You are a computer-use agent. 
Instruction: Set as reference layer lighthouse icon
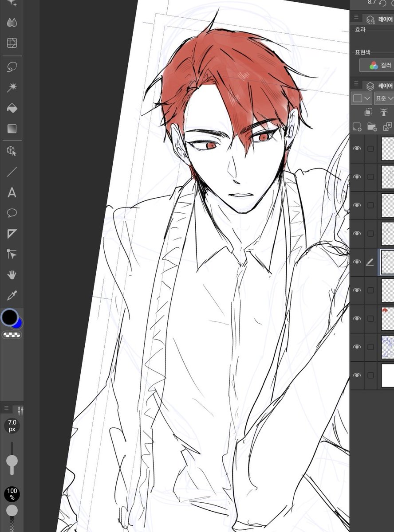coord(384,112)
